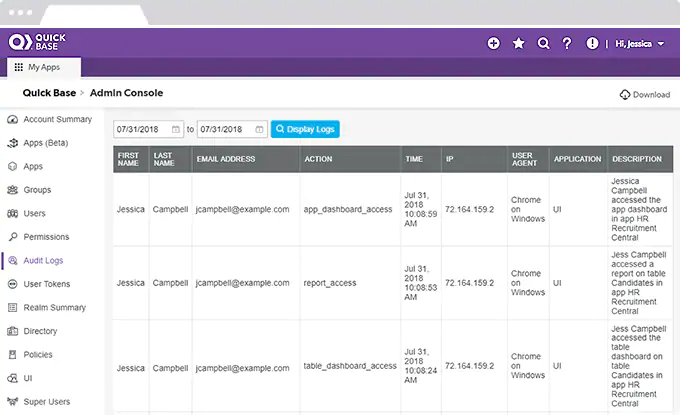Click the 10:08:53 AM time cell
Viewport: 680px width, 415px height.
click(x=421, y=283)
